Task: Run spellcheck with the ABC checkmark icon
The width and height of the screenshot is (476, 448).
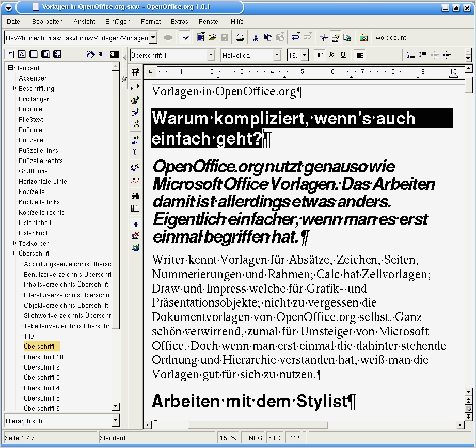Action: [135, 167]
